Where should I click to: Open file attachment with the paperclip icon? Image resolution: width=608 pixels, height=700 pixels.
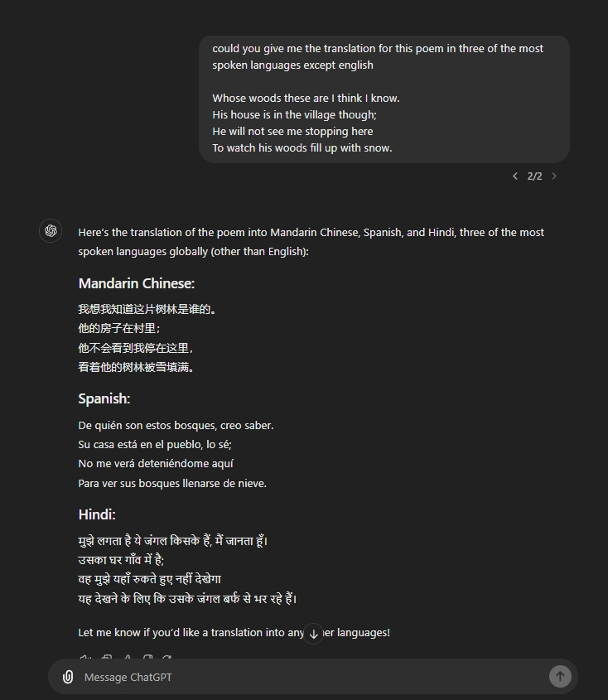(x=68, y=677)
